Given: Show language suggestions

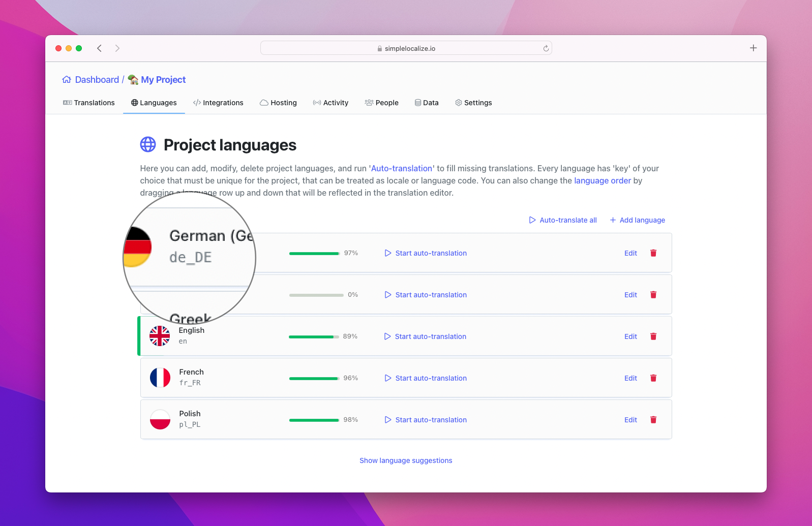Looking at the screenshot, I should click(406, 460).
